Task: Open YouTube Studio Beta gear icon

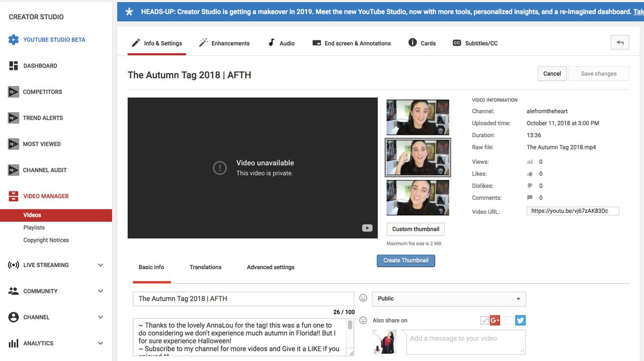Action: [13, 40]
